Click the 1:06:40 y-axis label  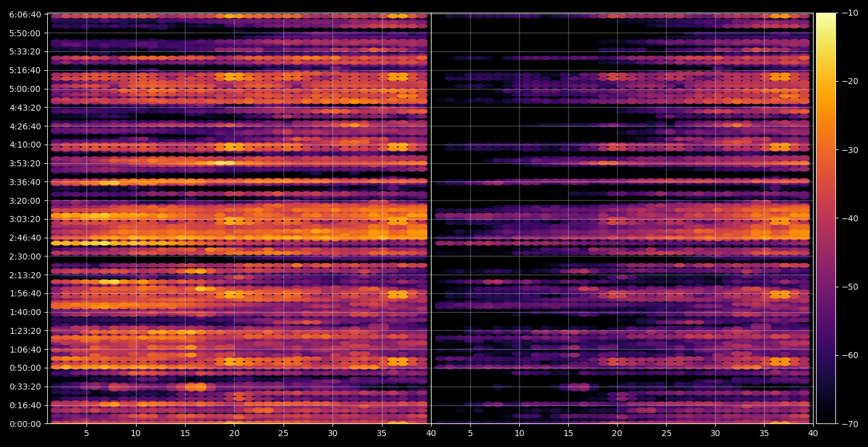click(x=25, y=350)
